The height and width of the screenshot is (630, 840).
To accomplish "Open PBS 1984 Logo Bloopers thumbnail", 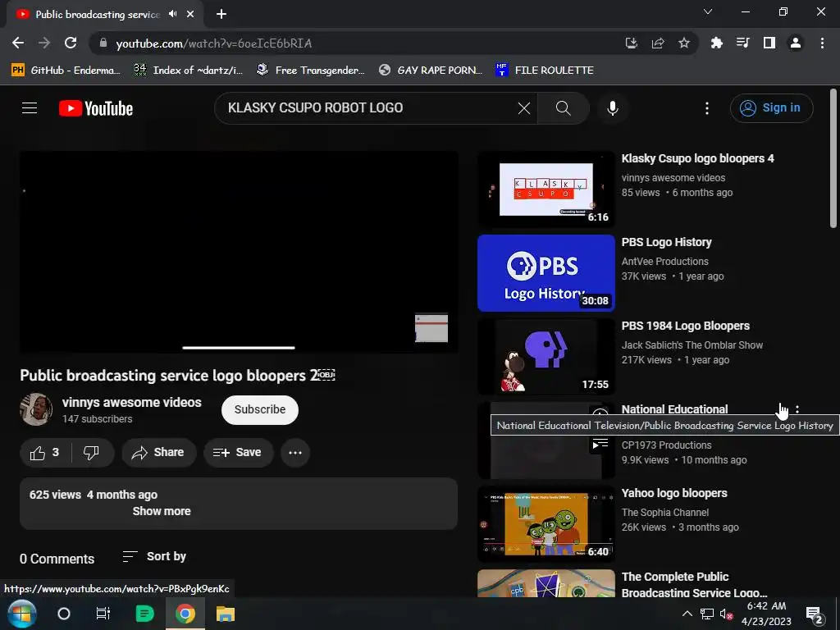I will tap(546, 357).
